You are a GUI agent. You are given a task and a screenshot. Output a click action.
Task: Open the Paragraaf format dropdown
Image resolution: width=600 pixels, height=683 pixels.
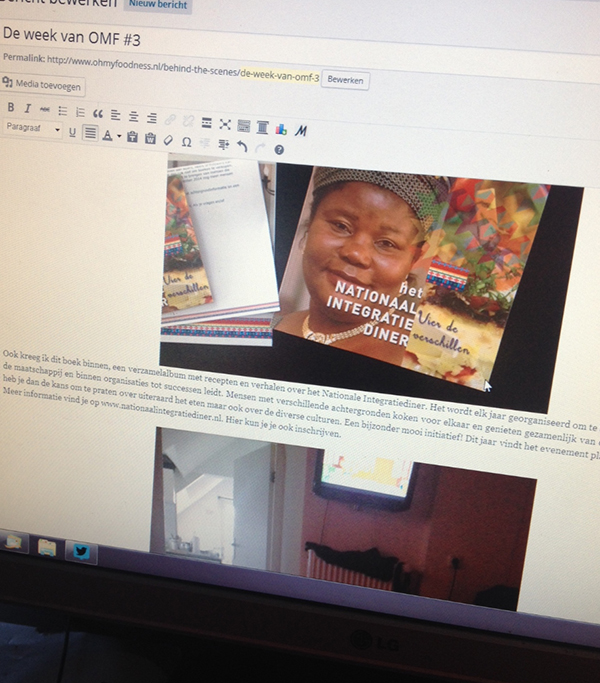33,128
